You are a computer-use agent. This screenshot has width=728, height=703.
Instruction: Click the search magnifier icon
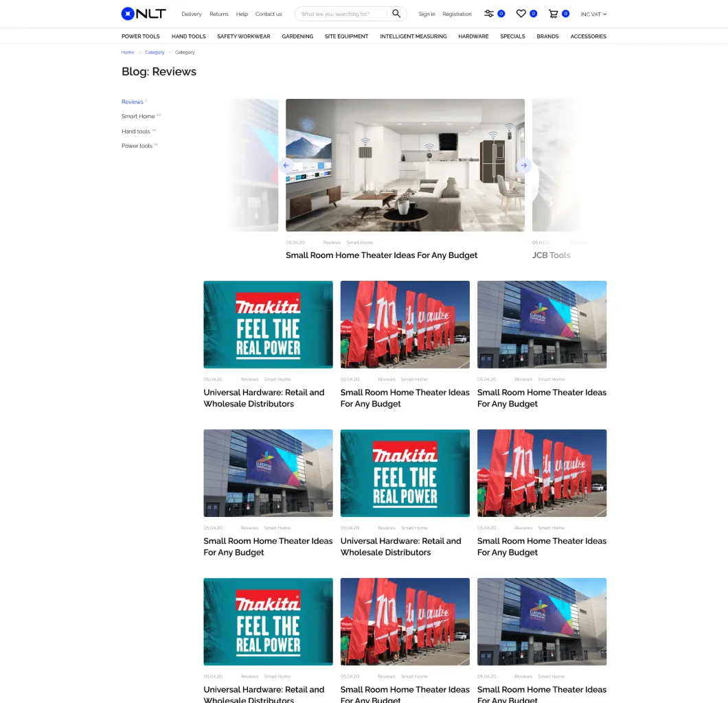point(396,14)
